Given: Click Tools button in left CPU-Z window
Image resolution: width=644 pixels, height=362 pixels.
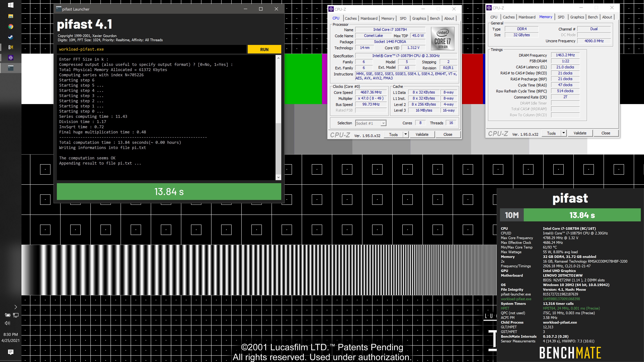Looking at the screenshot, I should [x=393, y=134].
